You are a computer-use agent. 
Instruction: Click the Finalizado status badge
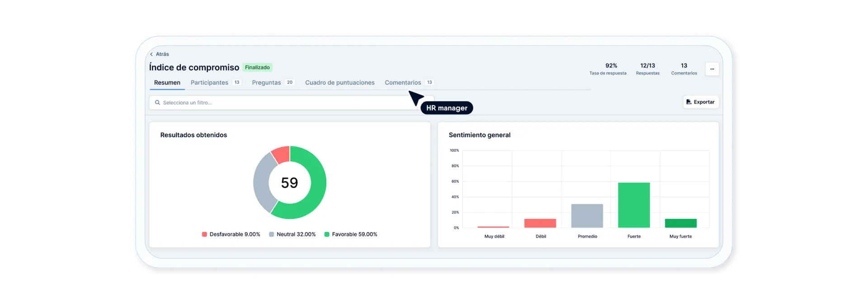257,67
